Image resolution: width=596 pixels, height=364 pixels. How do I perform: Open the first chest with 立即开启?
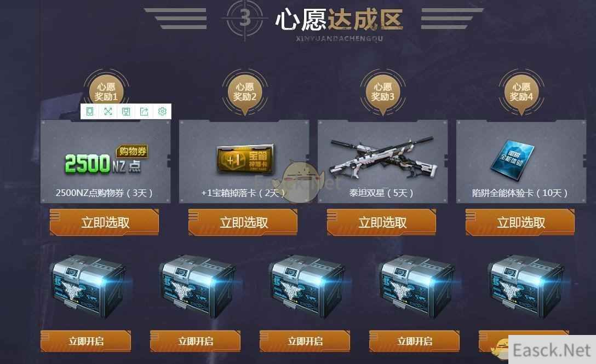[86, 341]
